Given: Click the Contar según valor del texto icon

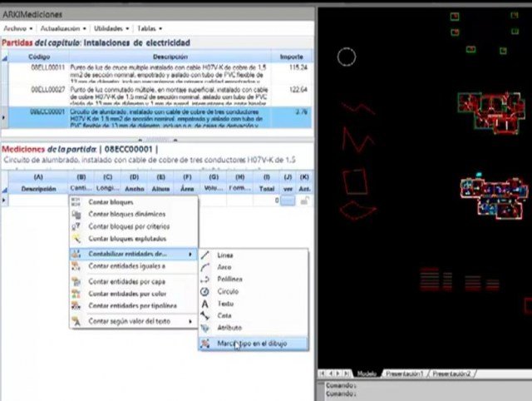Looking at the screenshot, I should [76, 321].
